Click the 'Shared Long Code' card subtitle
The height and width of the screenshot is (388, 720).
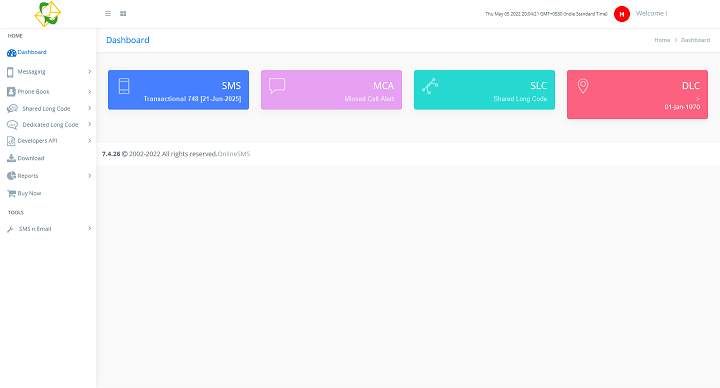tap(520, 99)
